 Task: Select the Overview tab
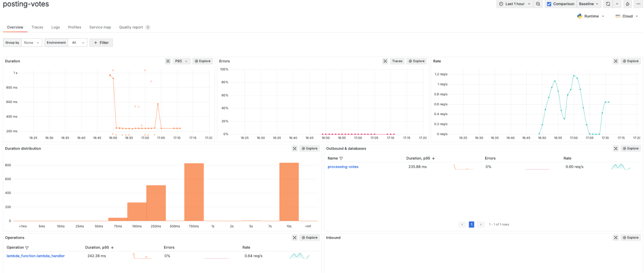(15, 27)
